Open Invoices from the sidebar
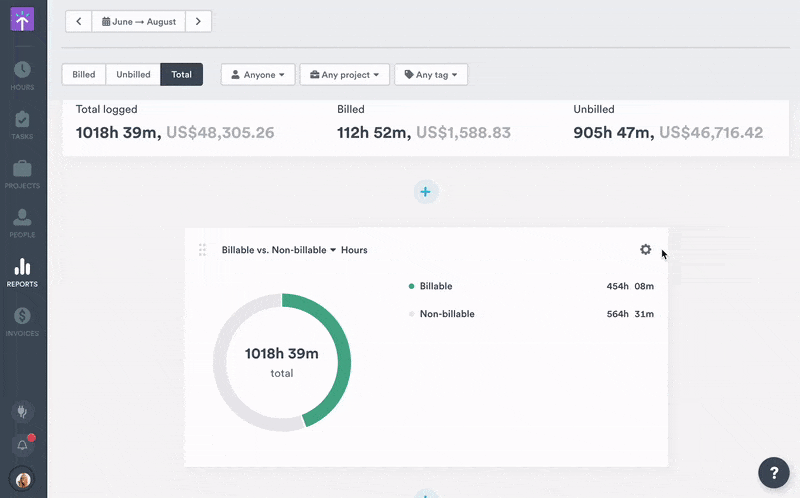This screenshot has height=498, width=800. point(22,320)
